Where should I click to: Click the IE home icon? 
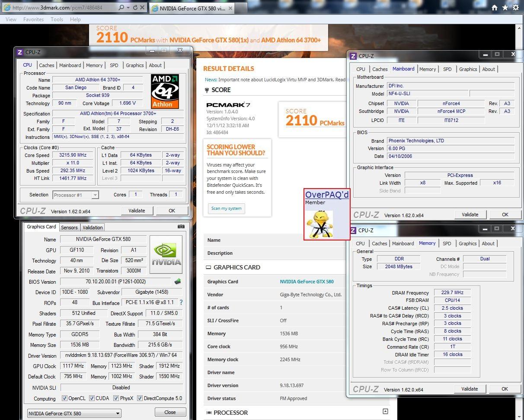click(495, 8)
